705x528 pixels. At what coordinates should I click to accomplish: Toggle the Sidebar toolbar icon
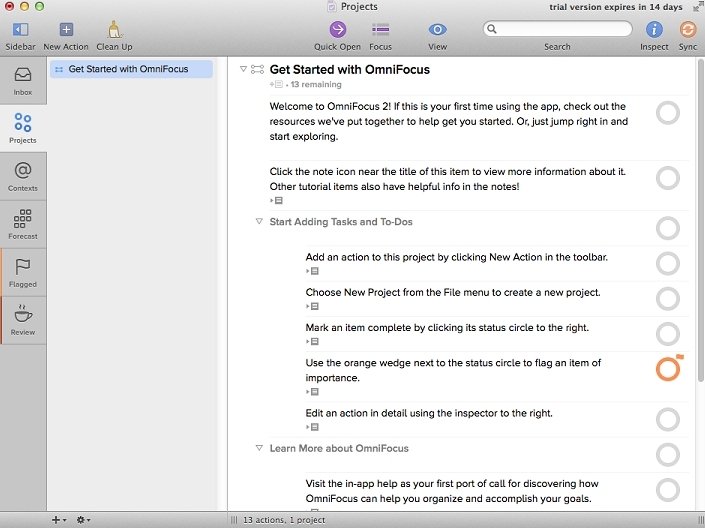coord(20,30)
